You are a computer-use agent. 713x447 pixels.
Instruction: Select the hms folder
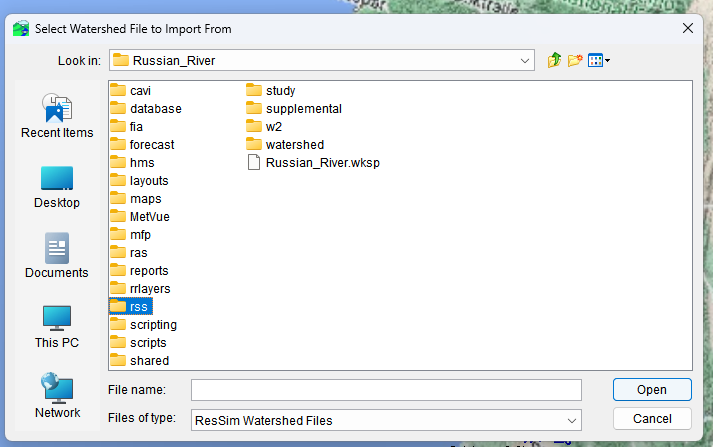pos(132,162)
